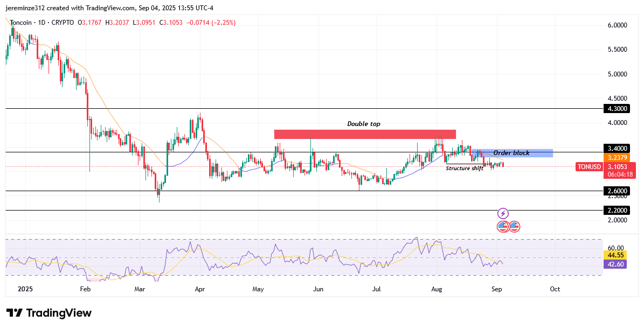
Task: Click the Sep label on time axis
Action: pyautogui.click(x=496, y=289)
